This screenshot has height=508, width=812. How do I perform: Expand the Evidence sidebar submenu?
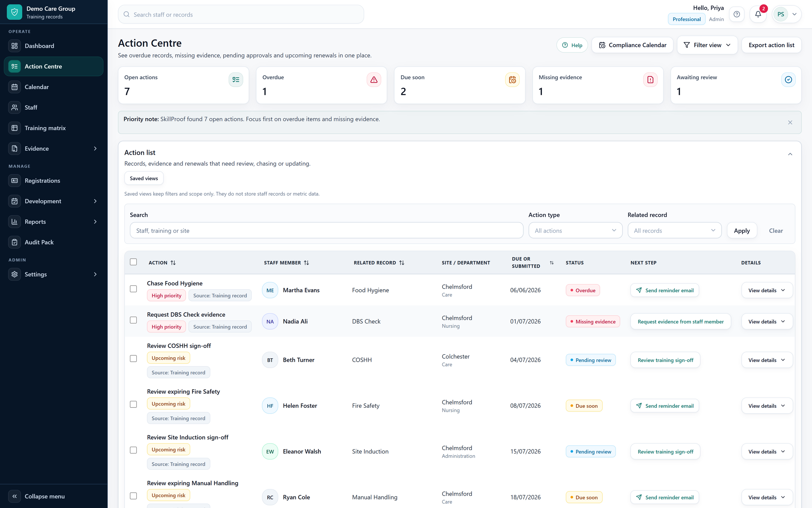(x=95, y=149)
